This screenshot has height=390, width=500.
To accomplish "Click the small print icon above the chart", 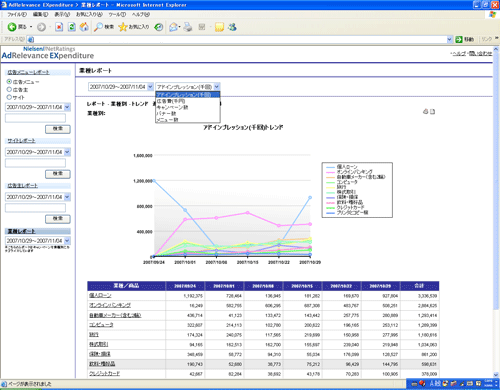I will point(425,111).
